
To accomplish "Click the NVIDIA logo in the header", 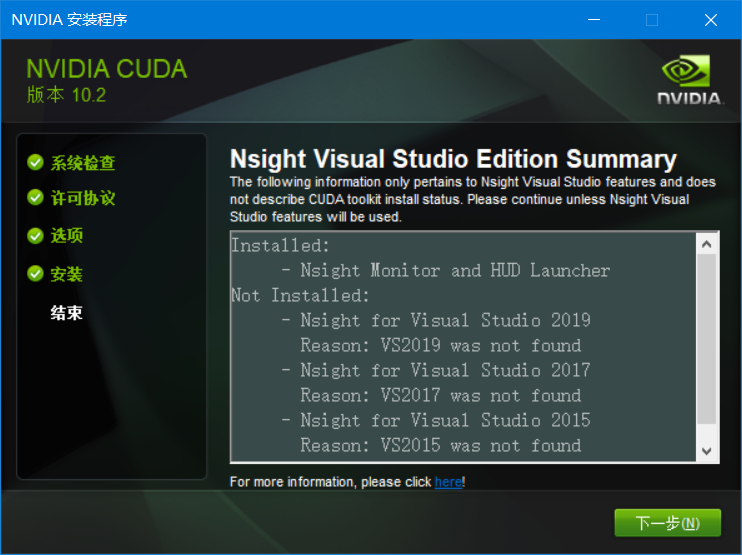I will (x=690, y=80).
